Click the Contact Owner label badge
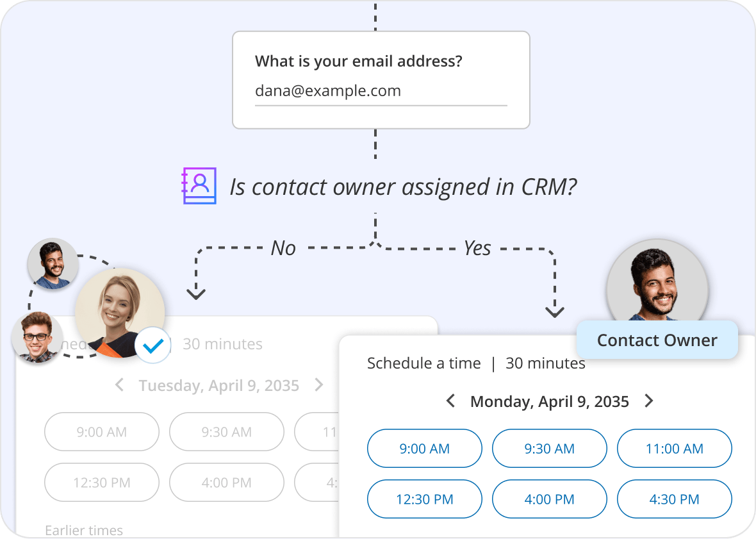 click(x=657, y=340)
